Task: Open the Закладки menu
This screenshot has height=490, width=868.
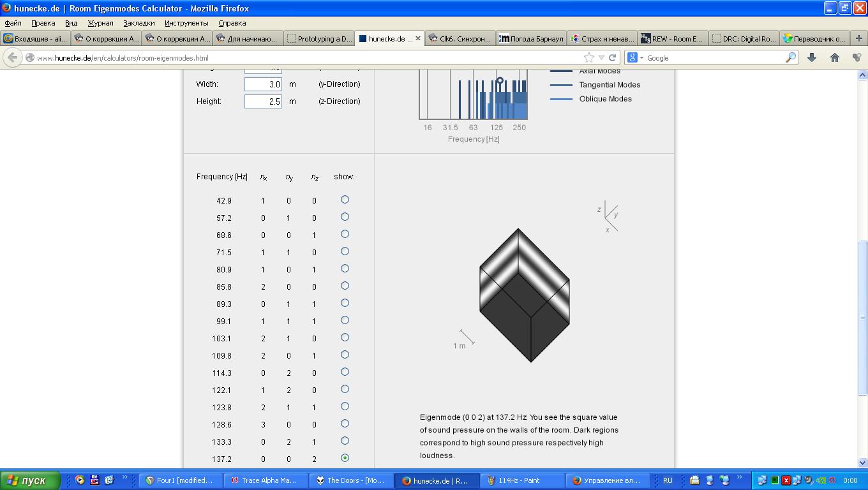Action: point(138,23)
